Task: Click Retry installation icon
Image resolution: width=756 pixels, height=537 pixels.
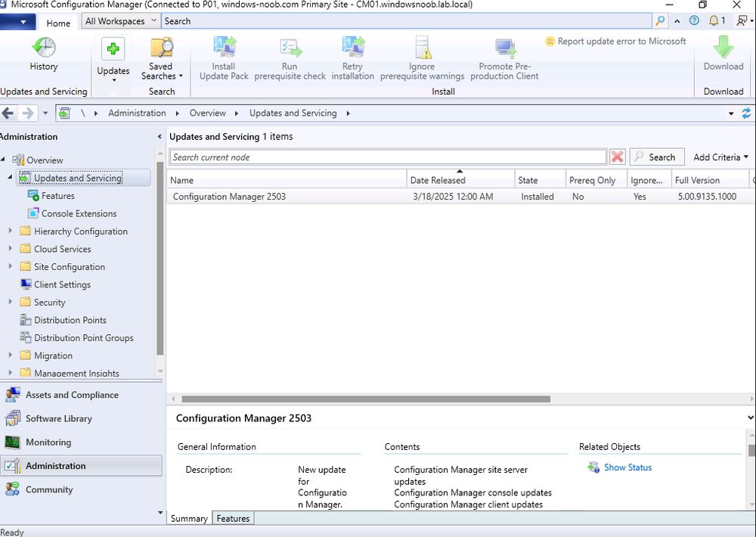Action: (353, 48)
